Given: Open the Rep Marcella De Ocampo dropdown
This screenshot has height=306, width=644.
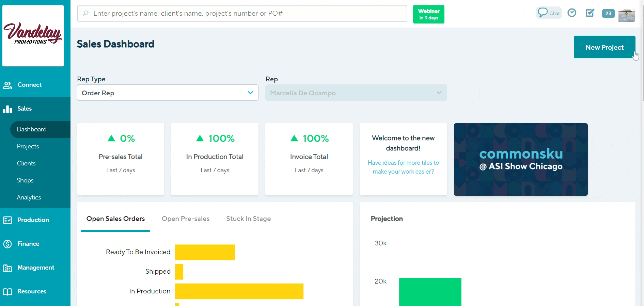Looking at the screenshot, I should pyautogui.click(x=356, y=93).
